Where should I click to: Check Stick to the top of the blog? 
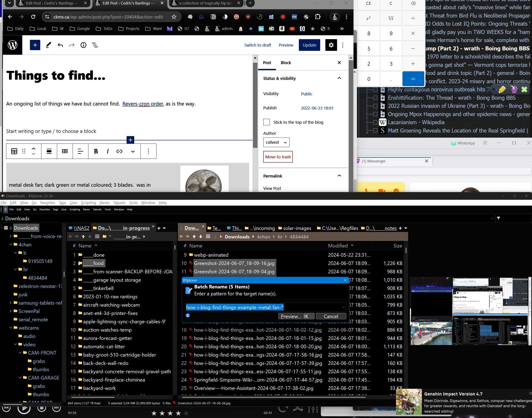[x=266, y=122]
